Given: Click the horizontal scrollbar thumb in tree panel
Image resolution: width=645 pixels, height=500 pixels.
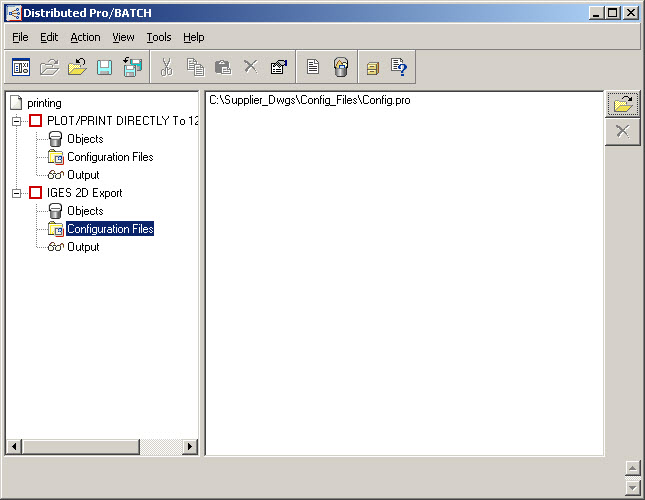Looking at the screenshot, I should [81, 447].
